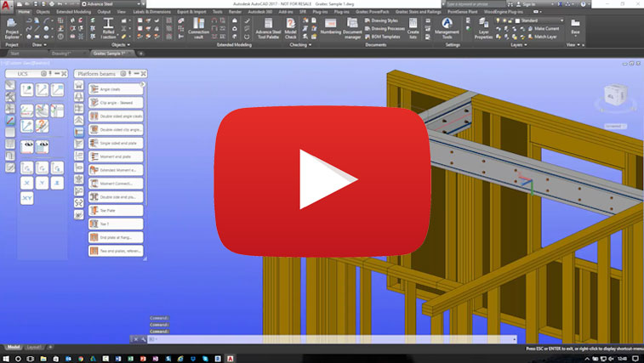The width and height of the screenshot is (644, 363).
Task: Open the AutoCAD application menu logo
Action: click(x=6, y=5)
